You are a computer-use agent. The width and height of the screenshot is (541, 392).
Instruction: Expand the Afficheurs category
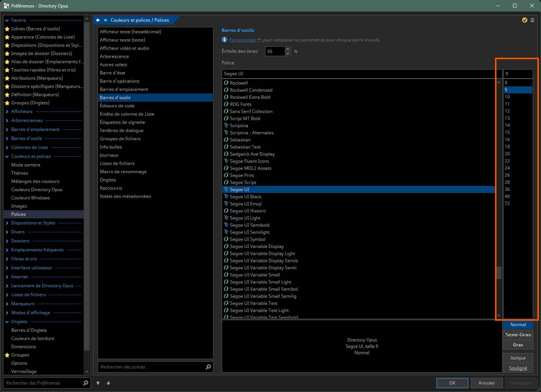(x=7, y=111)
